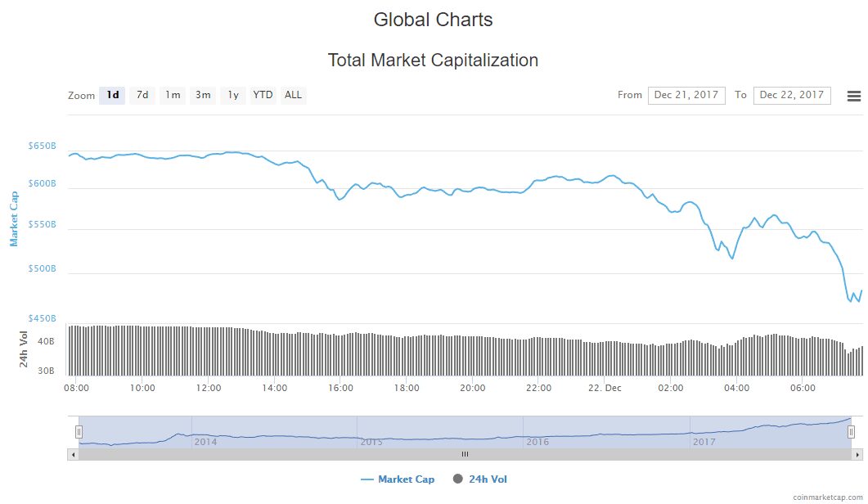Switch zoom to 1m

tap(173, 95)
